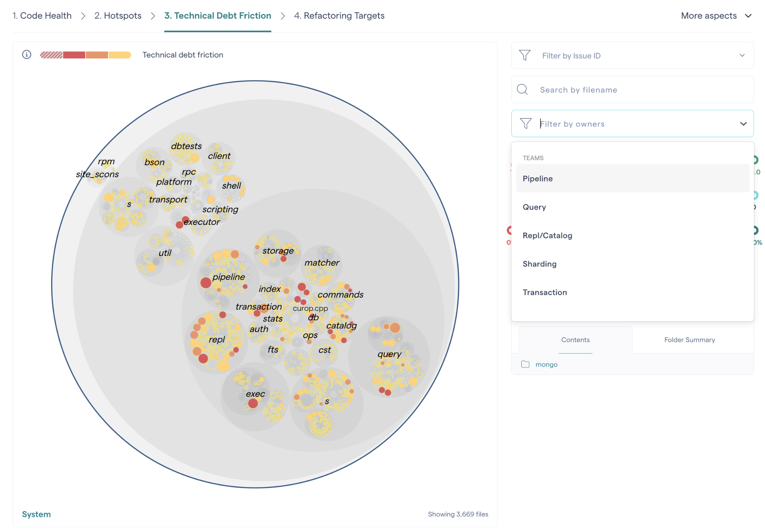Select the Sharding team from the list
This screenshot has width=765, height=532.
pyautogui.click(x=539, y=263)
